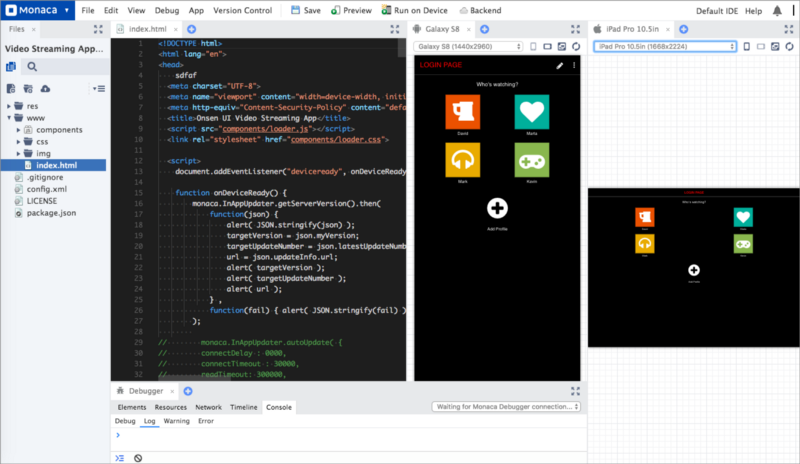Open Monaca Debugger connection dropdown
The width and height of the screenshot is (800, 464).
(x=506, y=407)
